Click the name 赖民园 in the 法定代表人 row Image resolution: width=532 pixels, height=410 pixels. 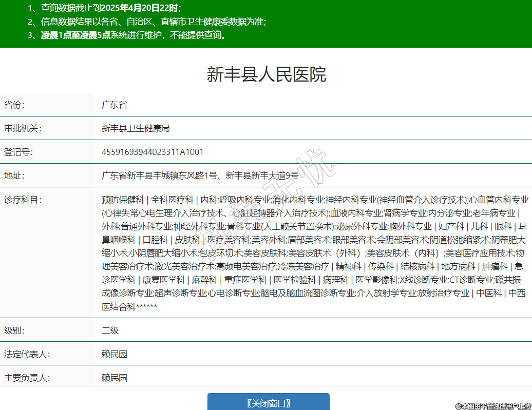[114, 354]
